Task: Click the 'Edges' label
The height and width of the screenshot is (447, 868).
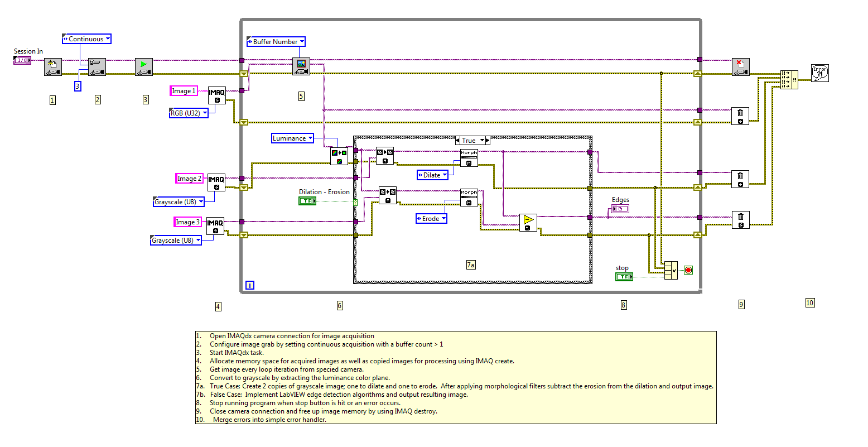Action: [620, 200]
